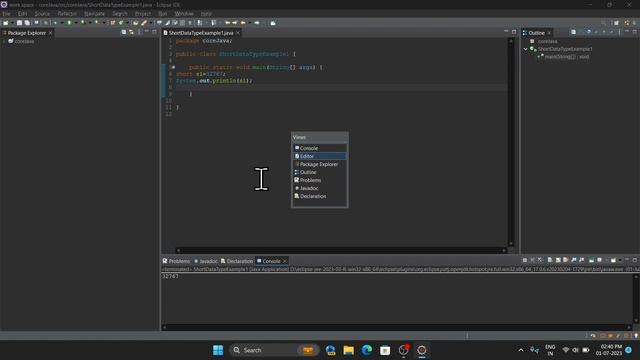Switch to the Javadoc tab
The image size is (640, 360).
pos(206,261)
